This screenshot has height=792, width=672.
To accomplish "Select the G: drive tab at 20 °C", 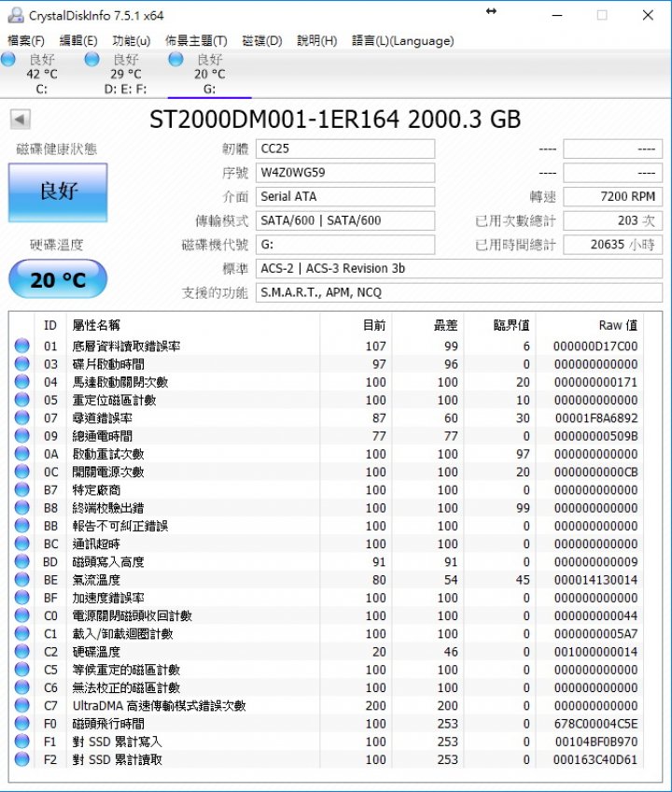I will pos(209,74).
